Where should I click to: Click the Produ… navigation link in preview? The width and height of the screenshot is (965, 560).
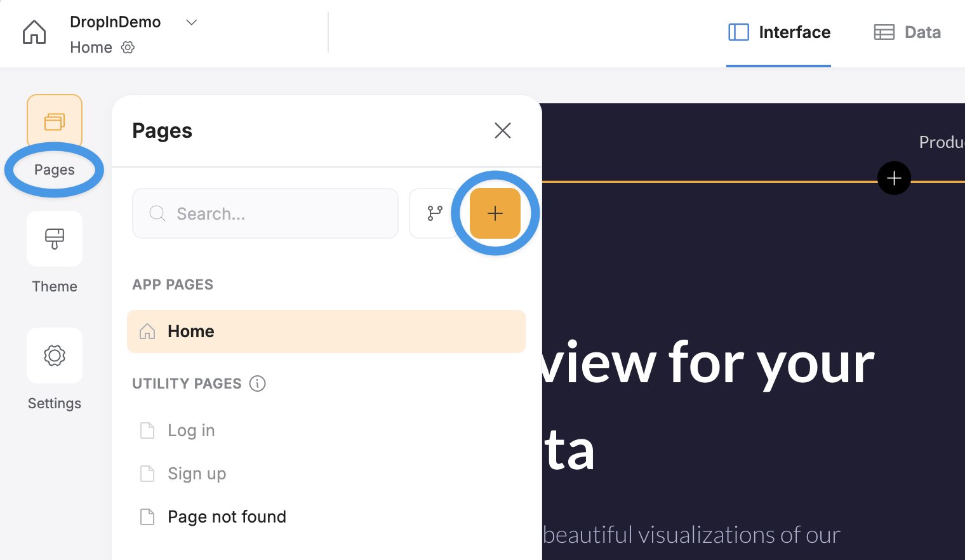[941, 142]
